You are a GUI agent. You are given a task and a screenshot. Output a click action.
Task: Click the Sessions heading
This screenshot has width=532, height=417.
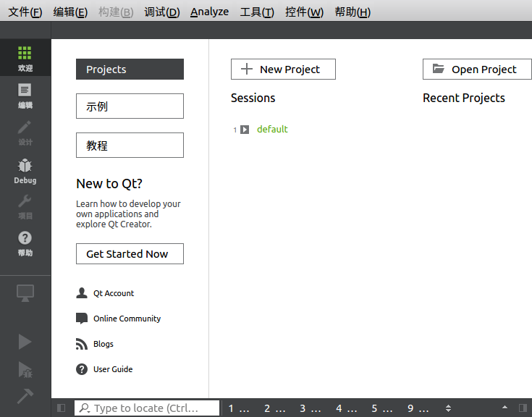click(253, 98)
